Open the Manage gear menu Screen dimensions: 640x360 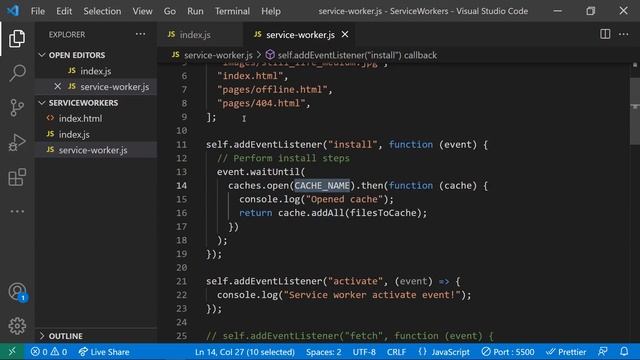tap(17, 326)
